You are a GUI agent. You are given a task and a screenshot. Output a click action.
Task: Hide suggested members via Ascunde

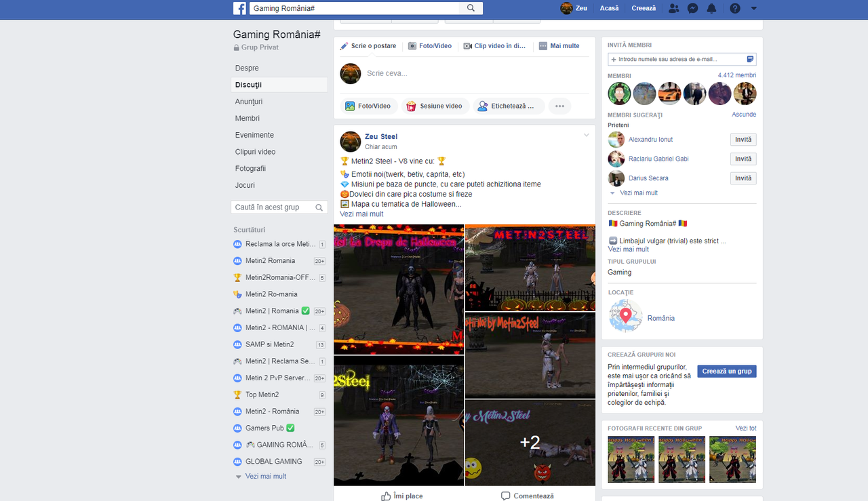(744, 114)
